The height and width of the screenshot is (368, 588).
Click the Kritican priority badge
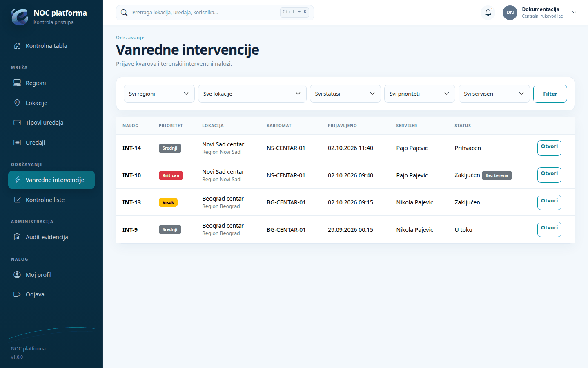(x=171, y=175)
